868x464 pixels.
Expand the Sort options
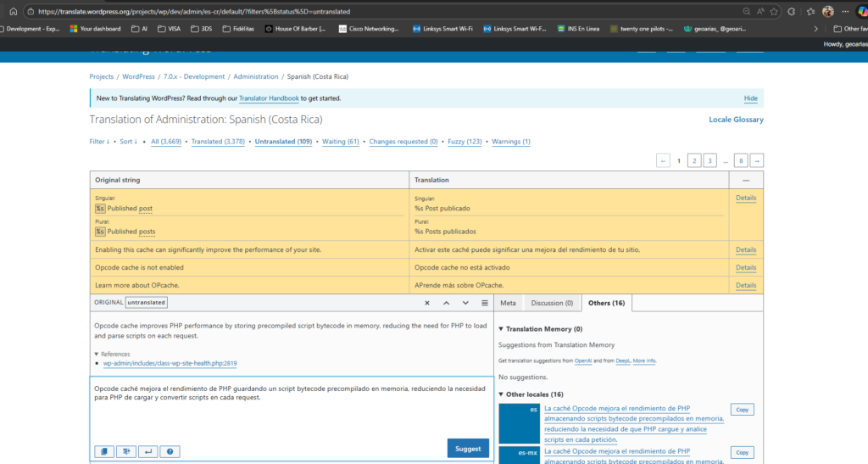128,142
